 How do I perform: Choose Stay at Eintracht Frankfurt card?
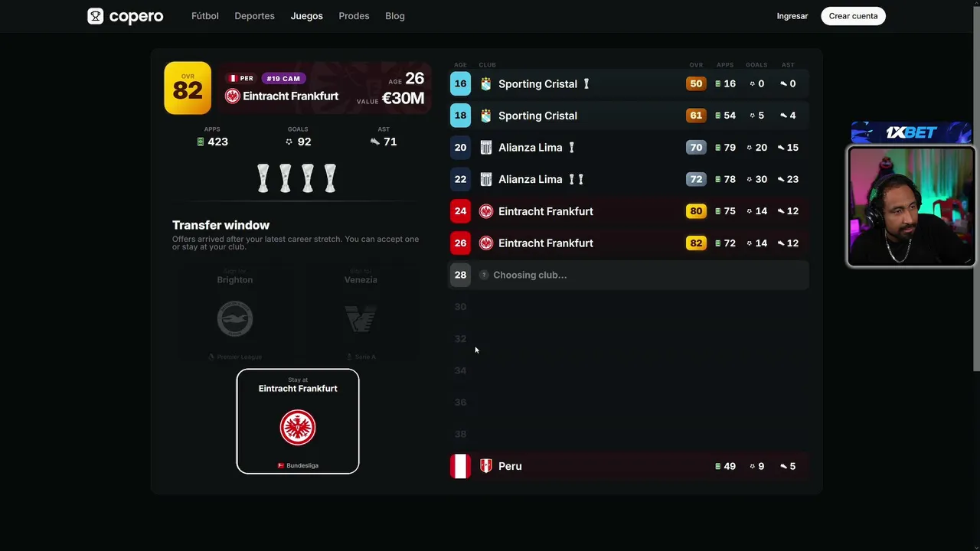point(298,422)
